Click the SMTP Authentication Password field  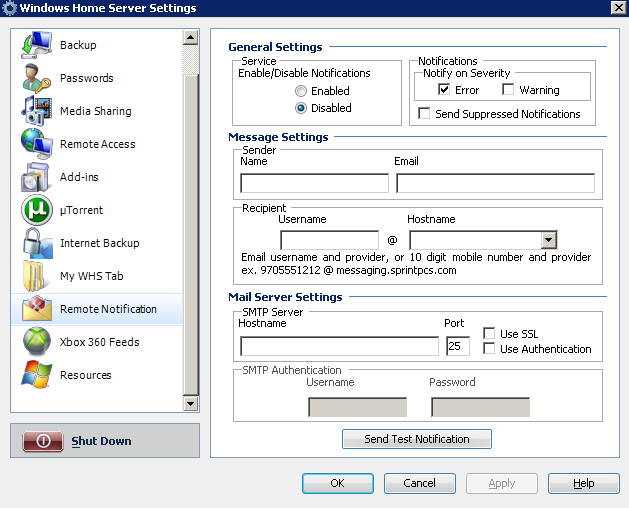point(480,407)
